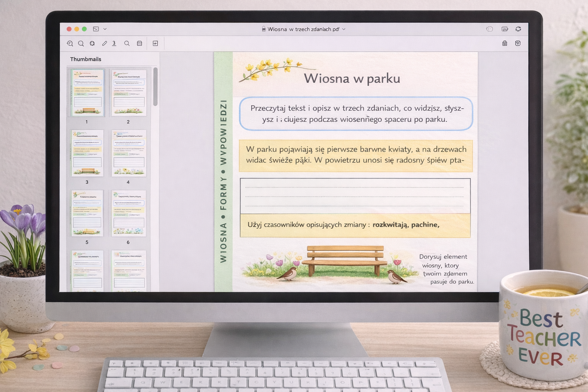Click the thumbnail sidebar scrollbar handle

pyautogui.click(x=155, y=87)
